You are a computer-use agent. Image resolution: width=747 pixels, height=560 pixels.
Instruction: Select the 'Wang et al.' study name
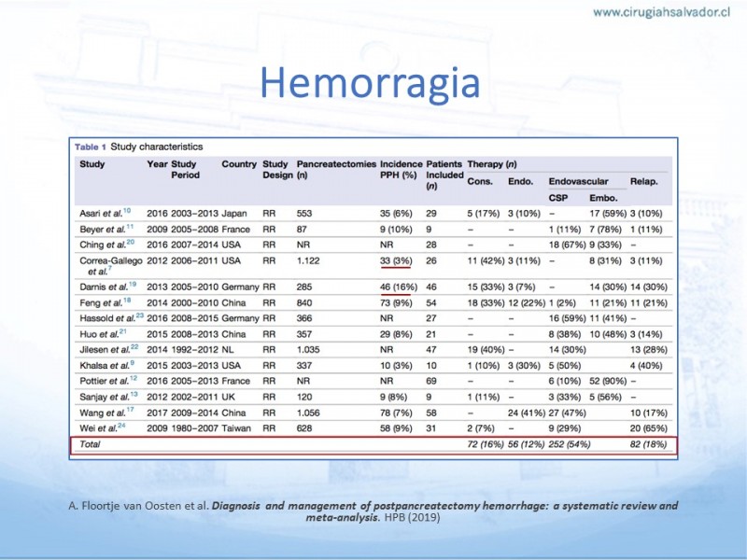(x=103, y=413)
